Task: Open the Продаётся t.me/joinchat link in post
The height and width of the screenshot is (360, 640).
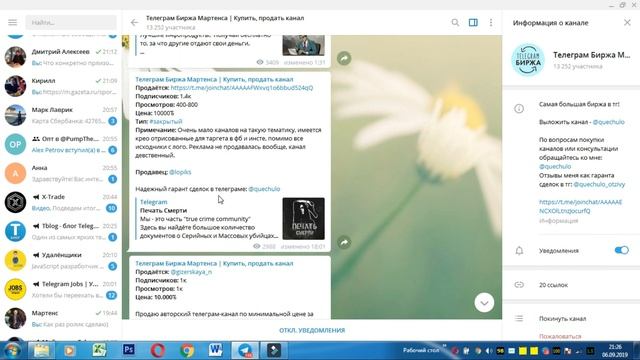Action: (x=242, y=88)
